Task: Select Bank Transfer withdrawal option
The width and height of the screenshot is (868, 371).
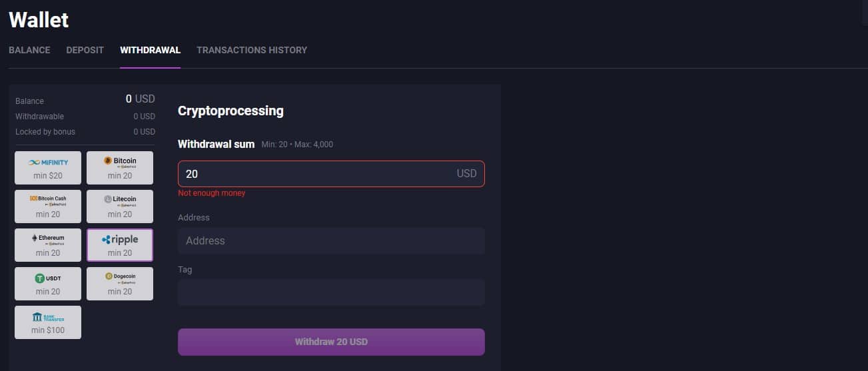Action: [48, 322]
